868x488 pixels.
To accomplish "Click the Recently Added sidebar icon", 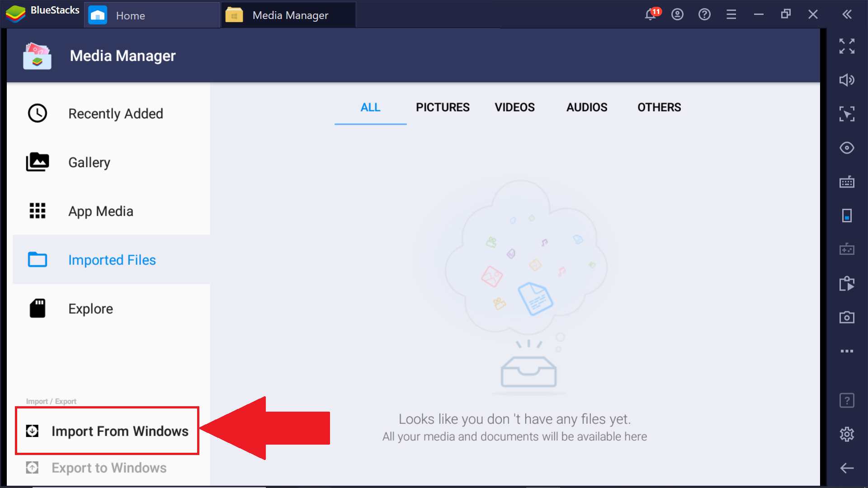I will tap(37, 114).
